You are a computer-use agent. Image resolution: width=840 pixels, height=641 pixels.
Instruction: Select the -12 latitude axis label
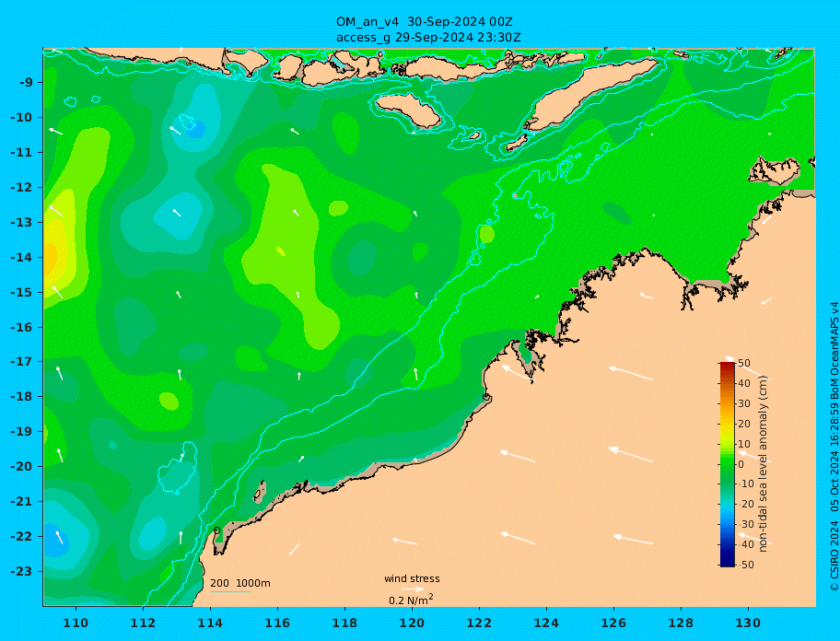(x=22, y=188)
